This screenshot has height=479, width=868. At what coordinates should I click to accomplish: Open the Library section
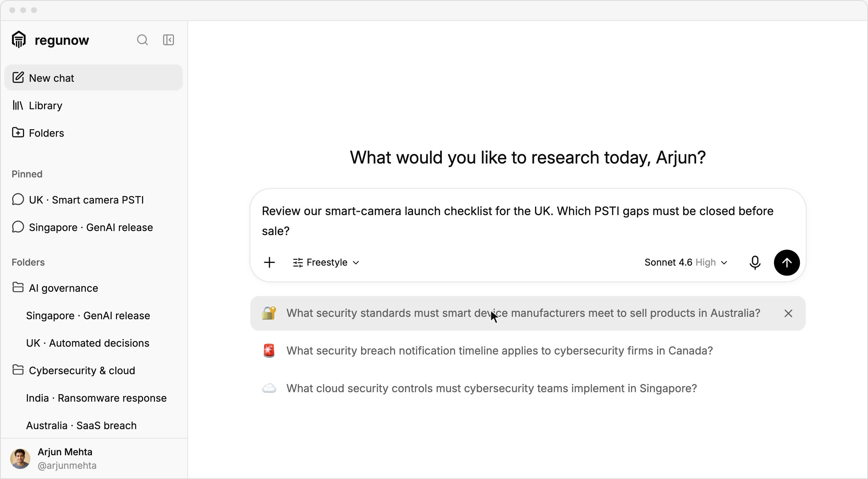click(94, 106)
